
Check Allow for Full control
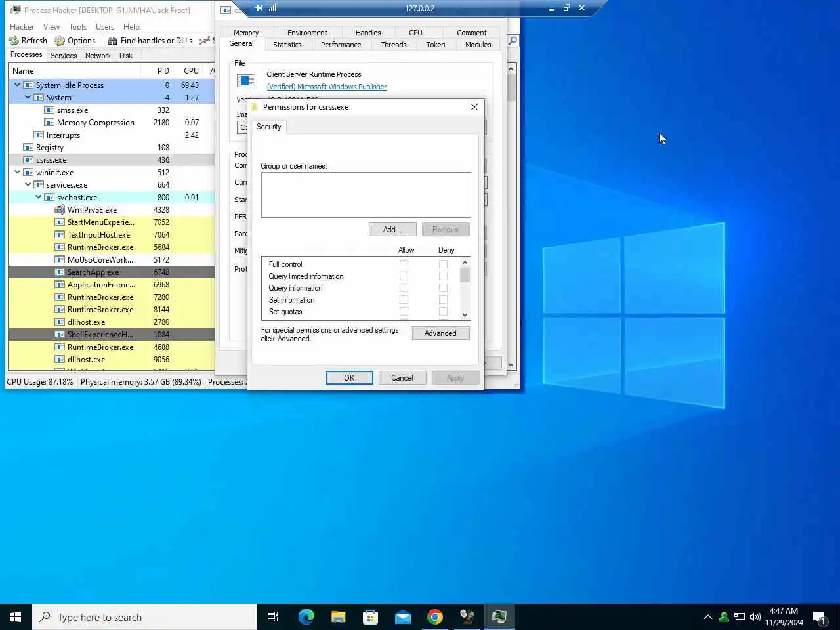click(404, 264)
